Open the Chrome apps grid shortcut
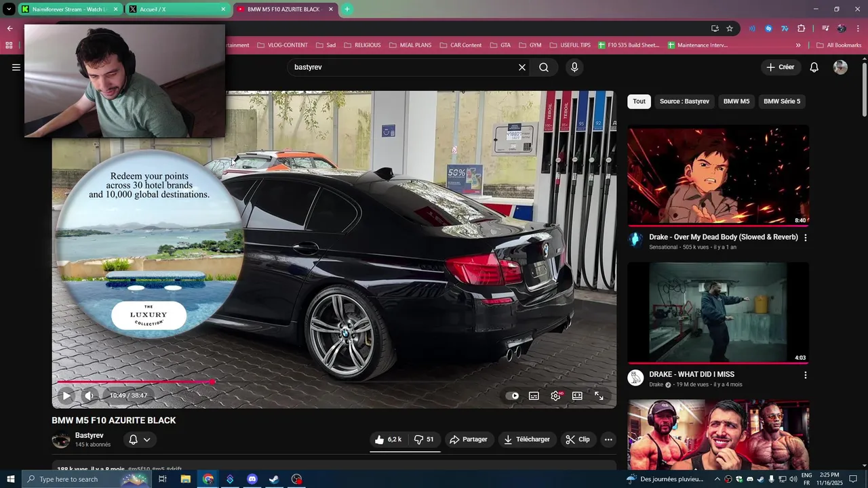 tap(9, 45)
